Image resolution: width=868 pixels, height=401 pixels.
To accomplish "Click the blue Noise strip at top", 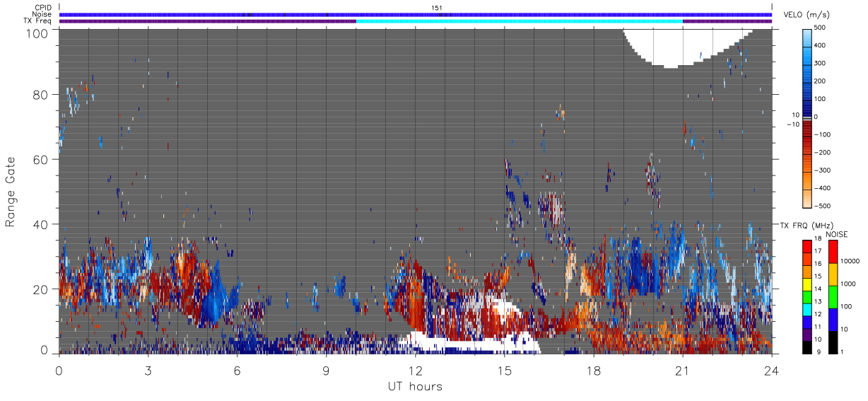I will tap(416, 14).
